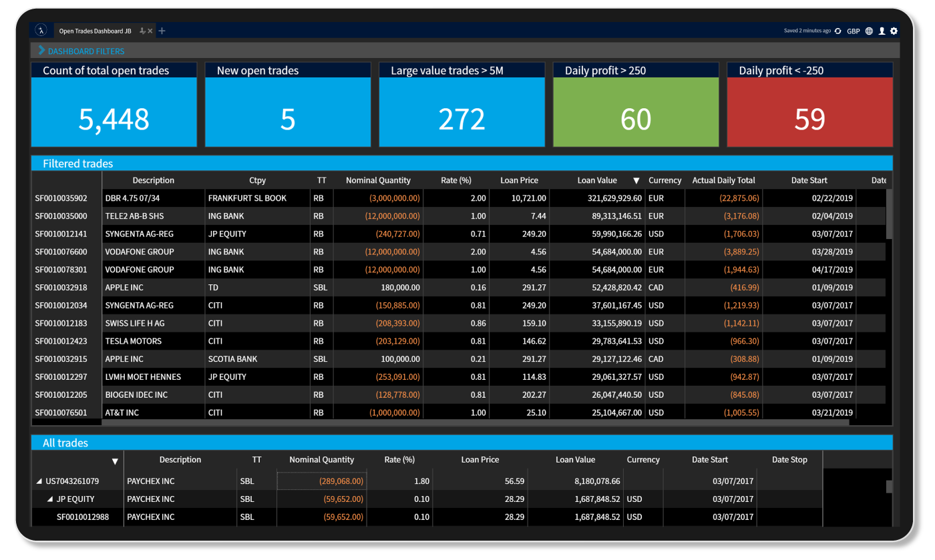935x560 pixels.
Task: Collapse the JP EQUITY group row
Action: [49, 499]
